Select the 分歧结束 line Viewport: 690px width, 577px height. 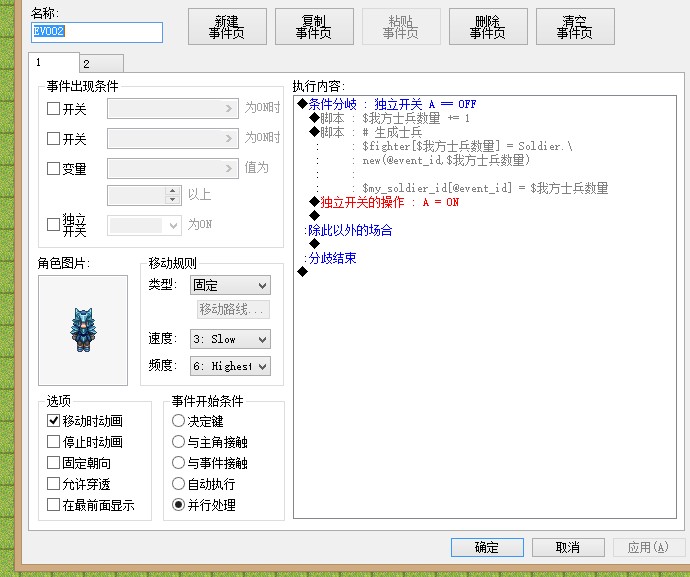coord(332,258)
